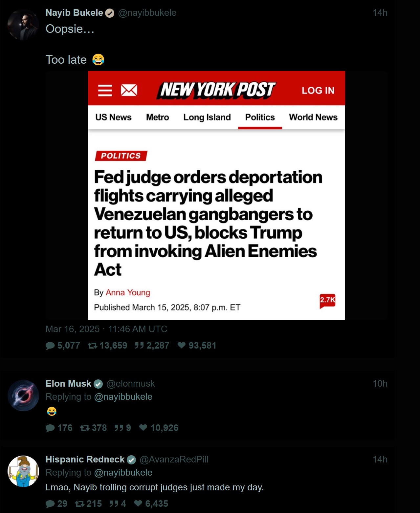Screen dimensions: 420x513
Task: Like the tweet with 93,581 likes
Action: (182, 345)
